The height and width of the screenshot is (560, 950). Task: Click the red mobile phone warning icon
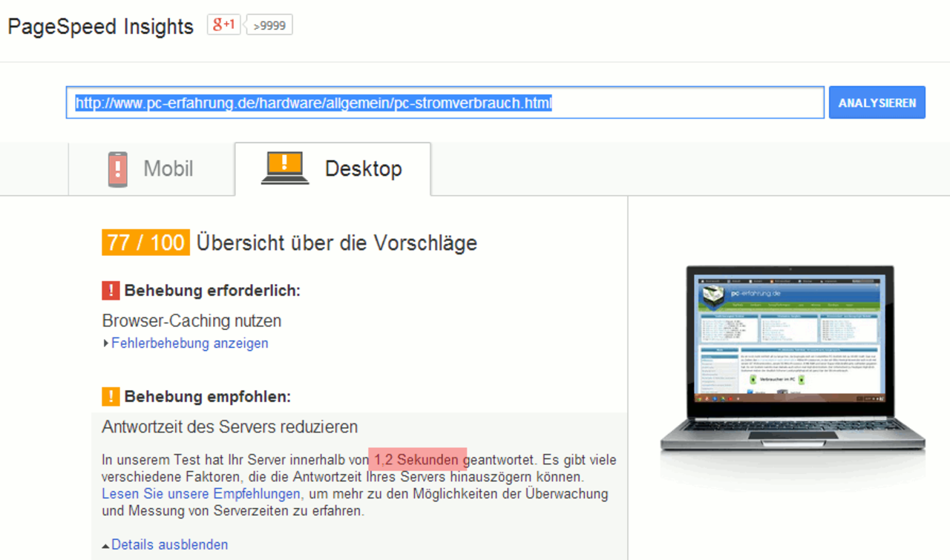(x=117, y=168)
